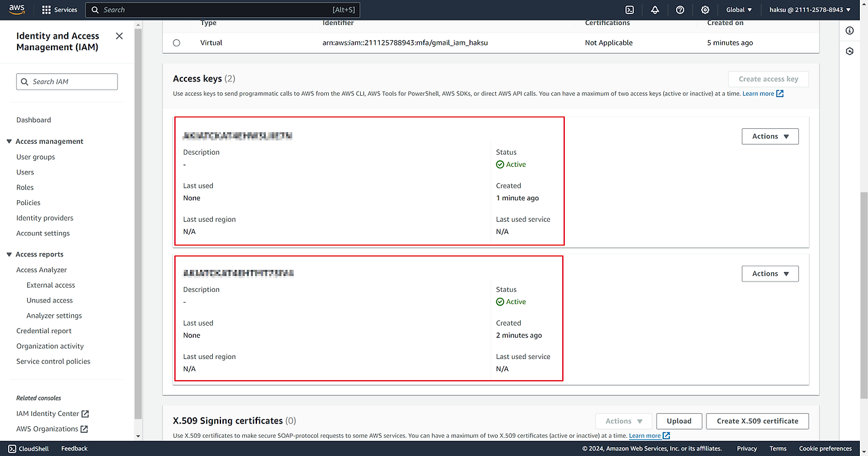Screen dimensions: 868x456
Task: Open Policies in the navigation
Action: (x=28, y=203)
